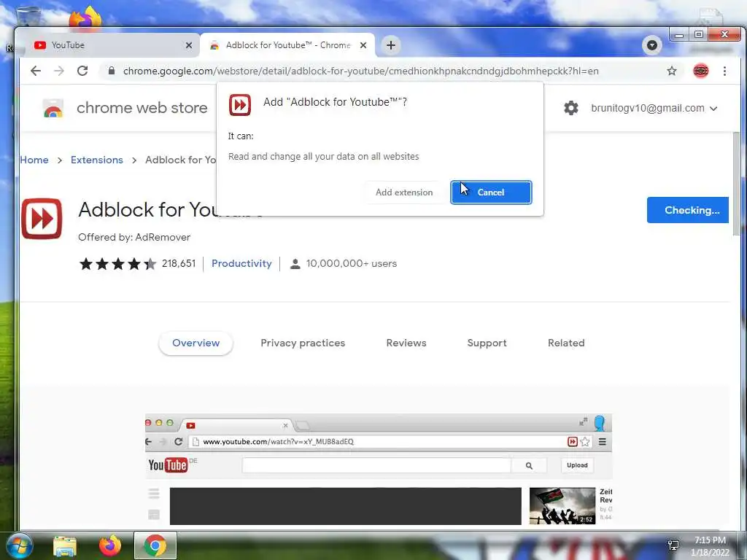Click the Adblock icon in the dialog

pyautogui.click(x=239, y=105)
